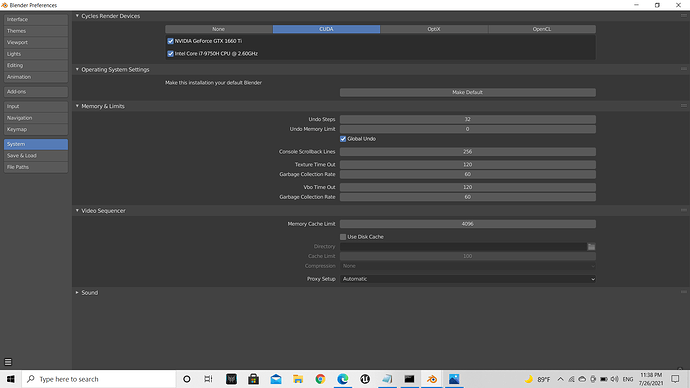
Task: Collapse Operating System Settings panel
Action: 77,70
